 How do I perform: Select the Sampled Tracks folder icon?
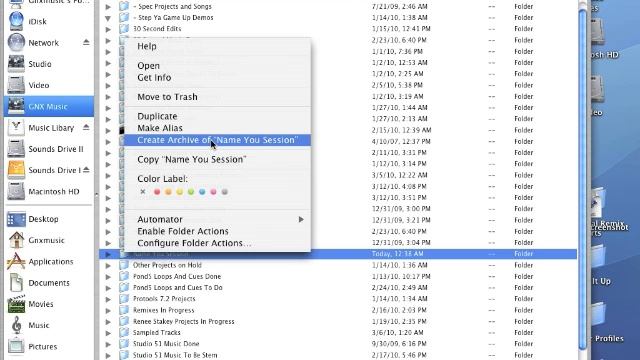click(x=124, y=332)
